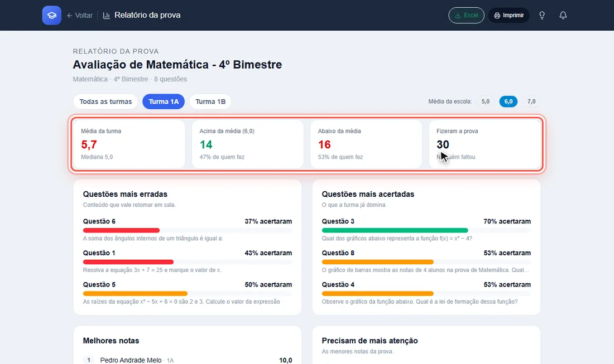Click the 'Resolva a equação 3x + 7 = 25' text
The height and width of the screenshot is (364, 614).
pos(152,270)
